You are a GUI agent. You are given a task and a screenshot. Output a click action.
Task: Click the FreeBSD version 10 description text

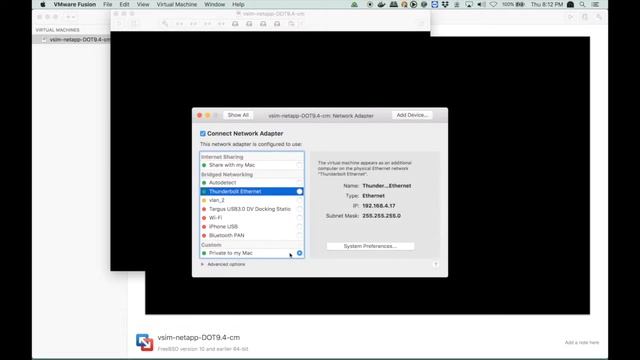[x=203, y=349]
